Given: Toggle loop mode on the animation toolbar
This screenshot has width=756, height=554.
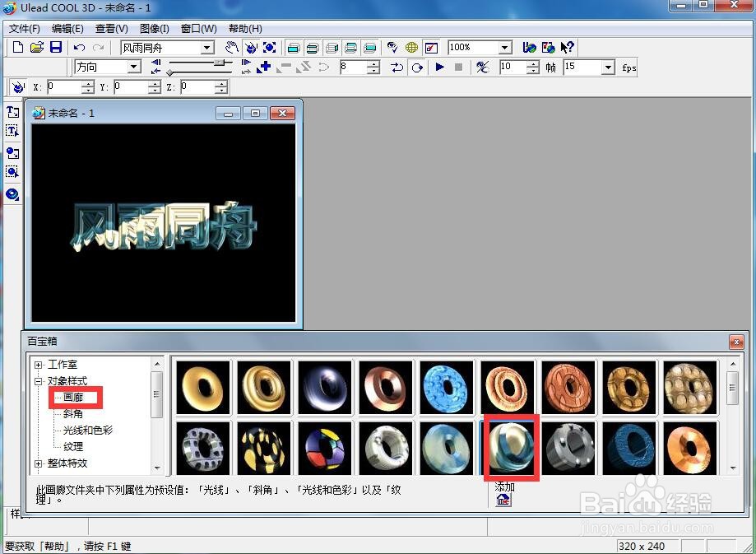Looking at the screenshot, I should pos(418,67).
